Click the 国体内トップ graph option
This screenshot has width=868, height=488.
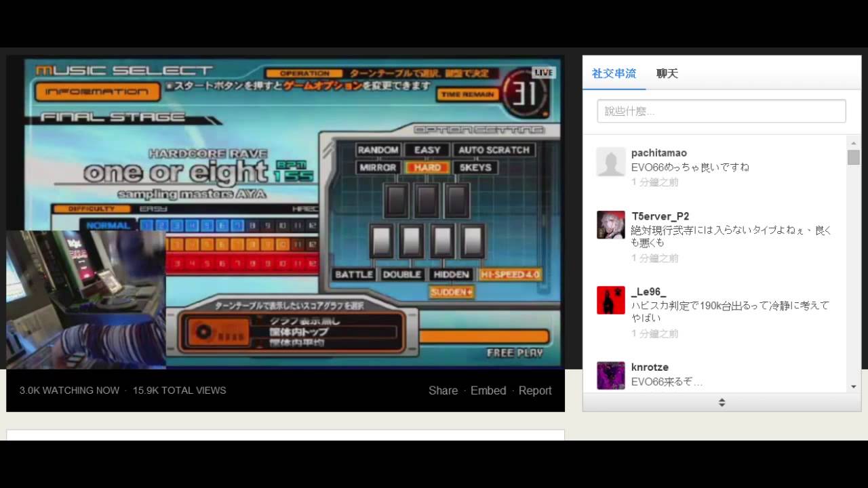(298, 332)
